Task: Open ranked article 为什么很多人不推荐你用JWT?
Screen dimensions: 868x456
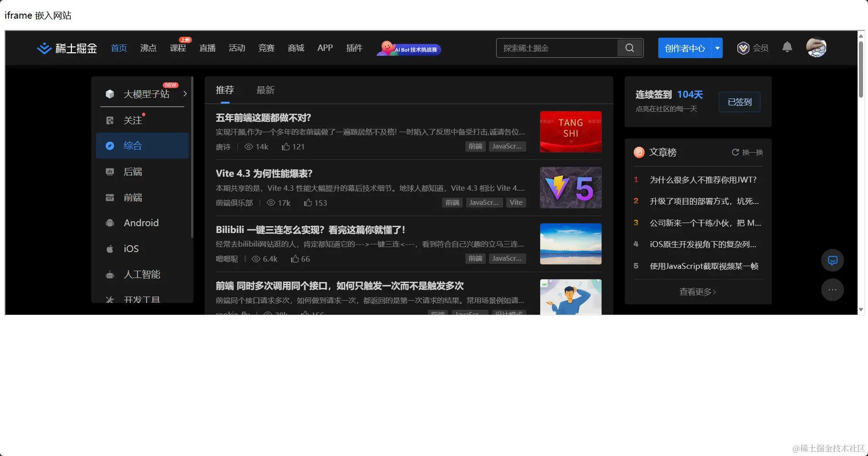Action: [703, 180]
